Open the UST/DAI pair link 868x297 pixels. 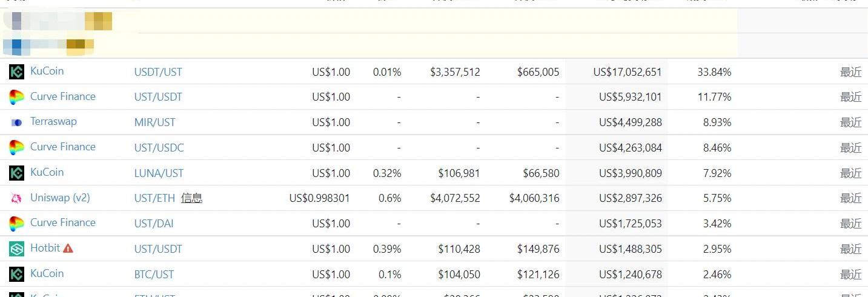154,224
